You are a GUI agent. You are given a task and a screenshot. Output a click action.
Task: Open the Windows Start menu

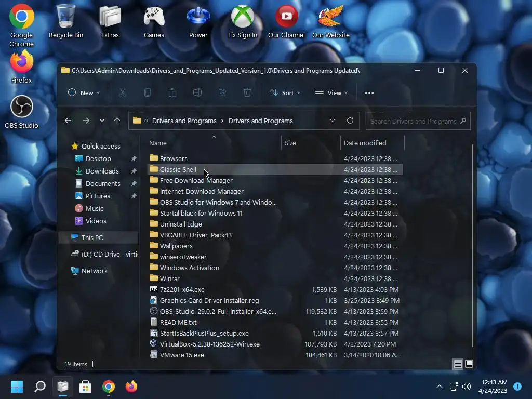click(17, 387)
